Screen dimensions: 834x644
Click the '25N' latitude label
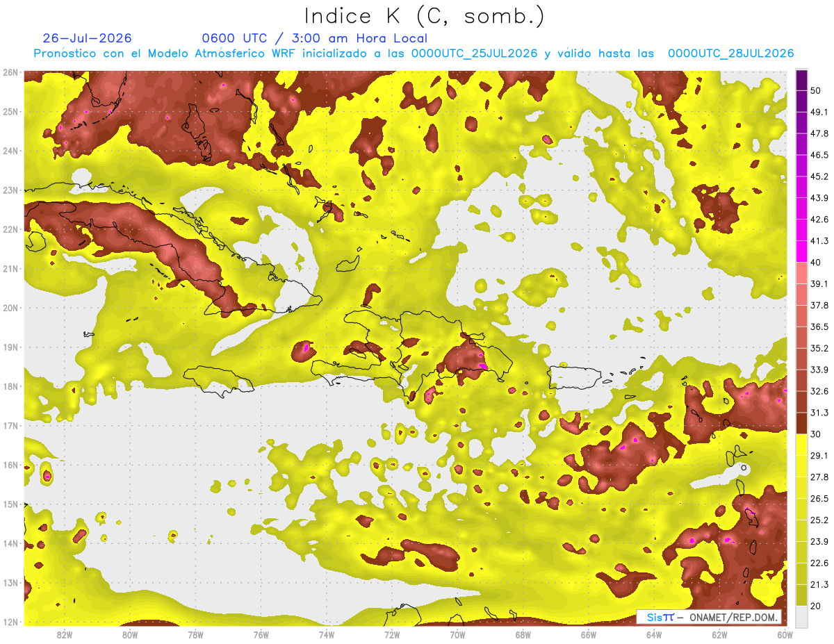point(10,111)
